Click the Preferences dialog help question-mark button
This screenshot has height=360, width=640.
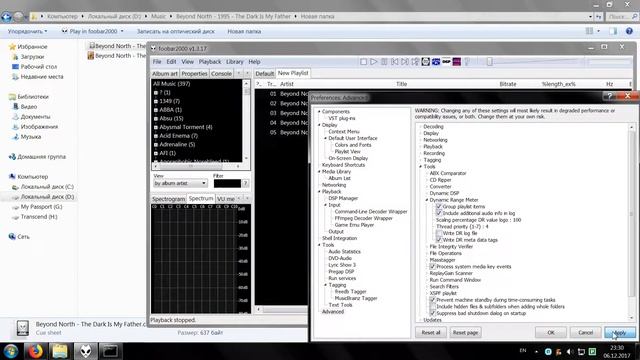[609, 96]
